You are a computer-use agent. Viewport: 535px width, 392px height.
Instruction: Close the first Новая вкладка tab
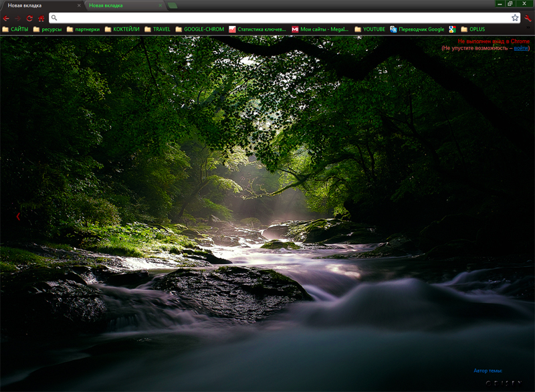pos(79,5)
